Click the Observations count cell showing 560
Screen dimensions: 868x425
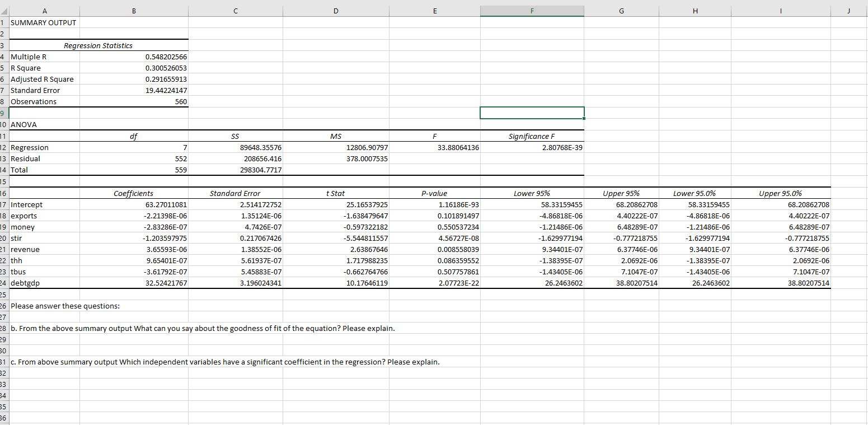click(134, 101)
